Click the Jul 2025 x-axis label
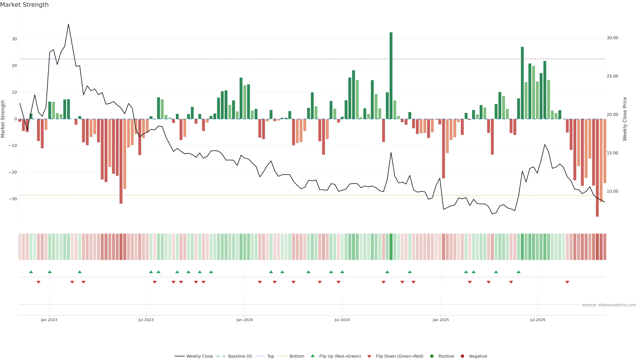The height and width of the screenshot is (362, 644). (538, 320)
